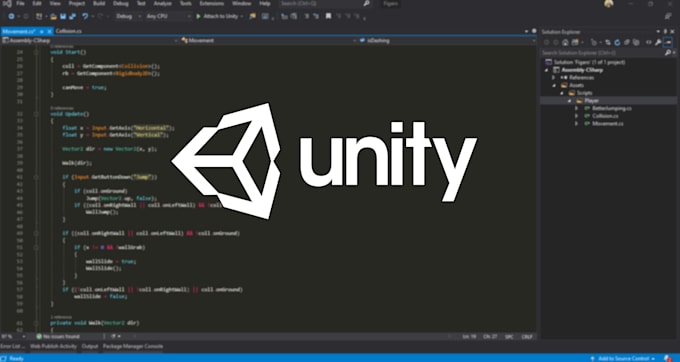Collapse the Assets folder arrow
This screenshot has height=362, width=680.
tap(554, 85)
